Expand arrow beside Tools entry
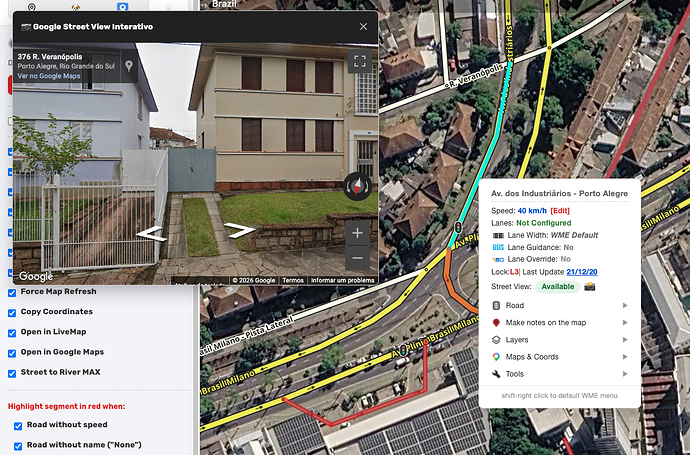Screen dimensions: 690x455 (x=625, y=374)
